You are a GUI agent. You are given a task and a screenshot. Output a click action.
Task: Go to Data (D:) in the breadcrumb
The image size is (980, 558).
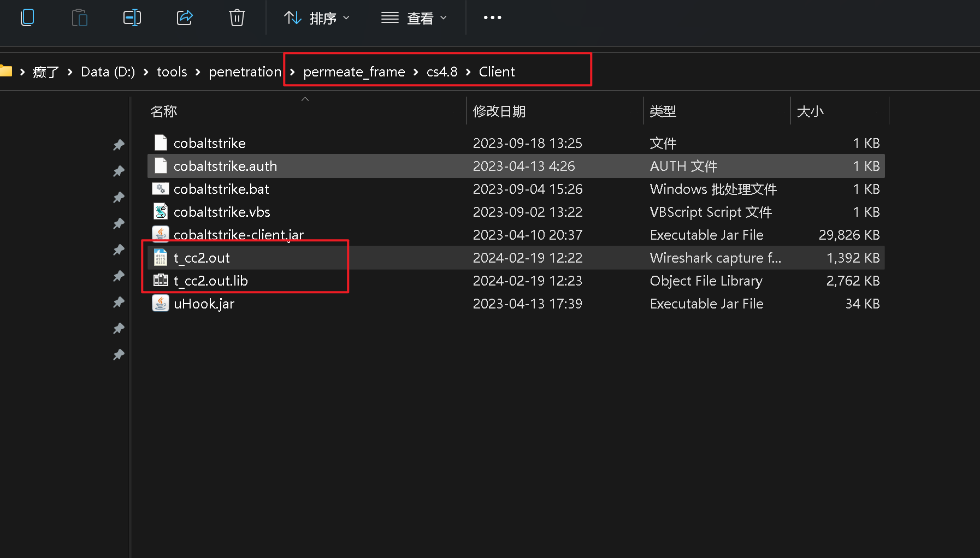(x=108, y=72)
